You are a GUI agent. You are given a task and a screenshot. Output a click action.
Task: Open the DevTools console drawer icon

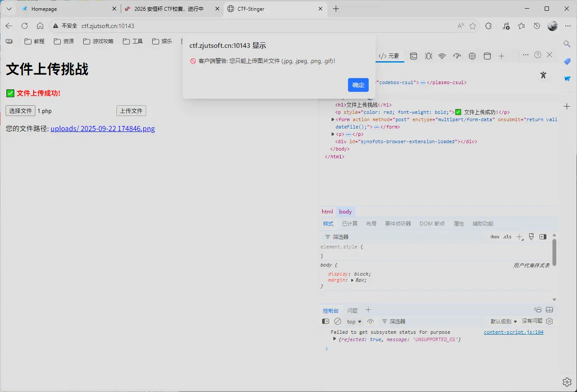413,55
